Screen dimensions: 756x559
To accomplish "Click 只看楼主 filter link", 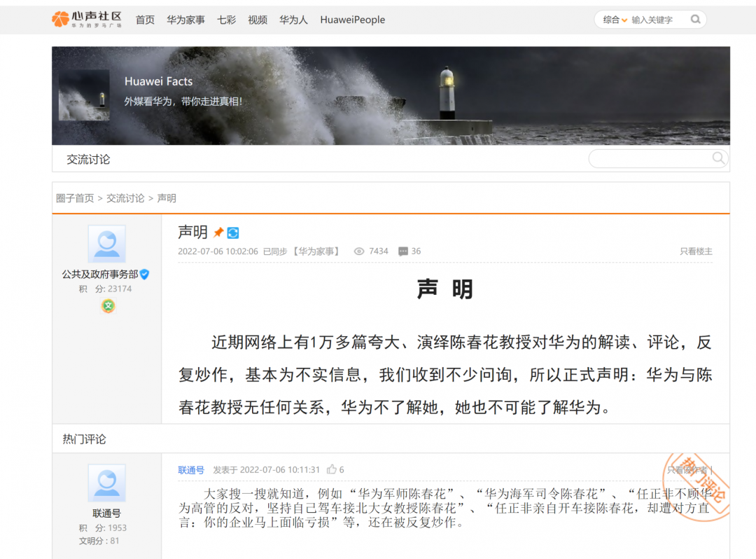I will (x=696, y=251).
